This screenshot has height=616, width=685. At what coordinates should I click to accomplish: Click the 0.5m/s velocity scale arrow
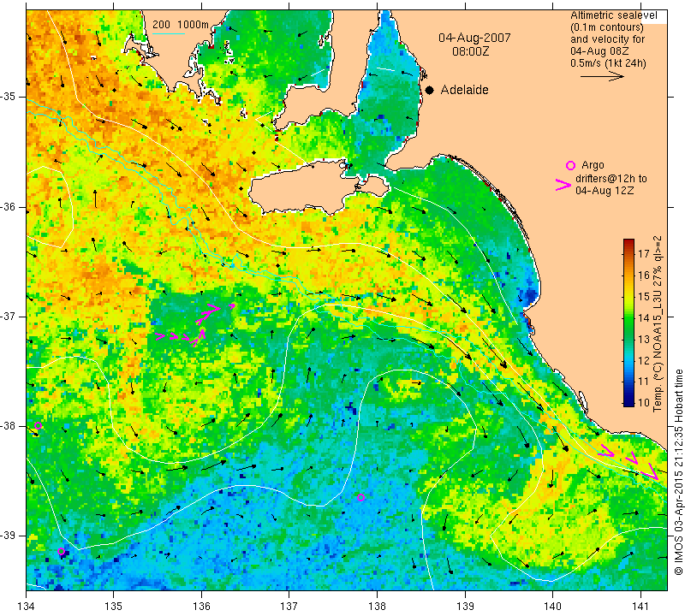point(602,76)
